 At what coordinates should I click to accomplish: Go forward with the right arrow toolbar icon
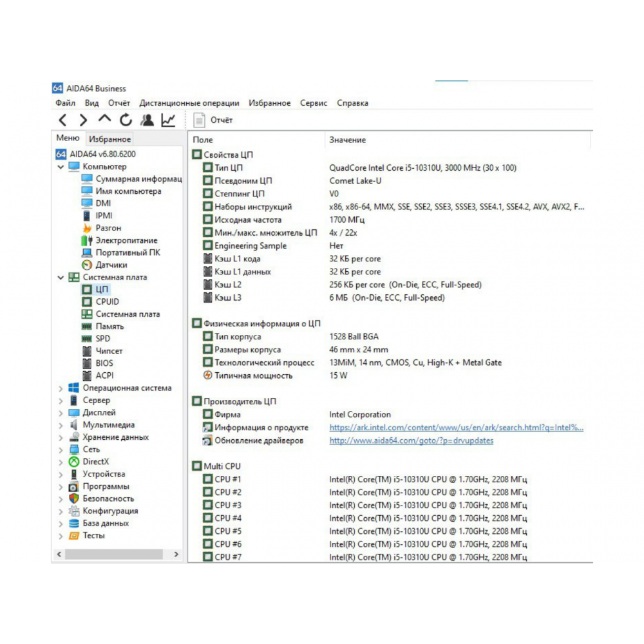pos(83,120)
